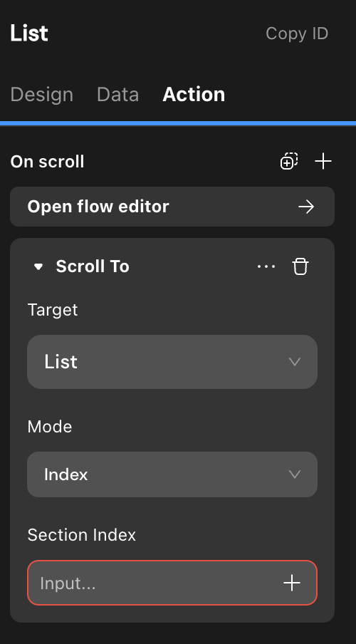This screenshot has width=356, height=644.
Task: Click the plus icon in Section Index input
Action: [x=292, y=583]
